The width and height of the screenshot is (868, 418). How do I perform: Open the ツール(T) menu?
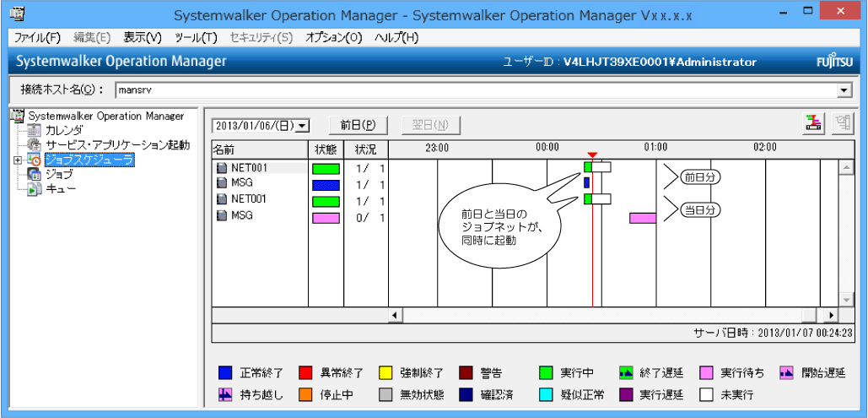click(196, 38)
